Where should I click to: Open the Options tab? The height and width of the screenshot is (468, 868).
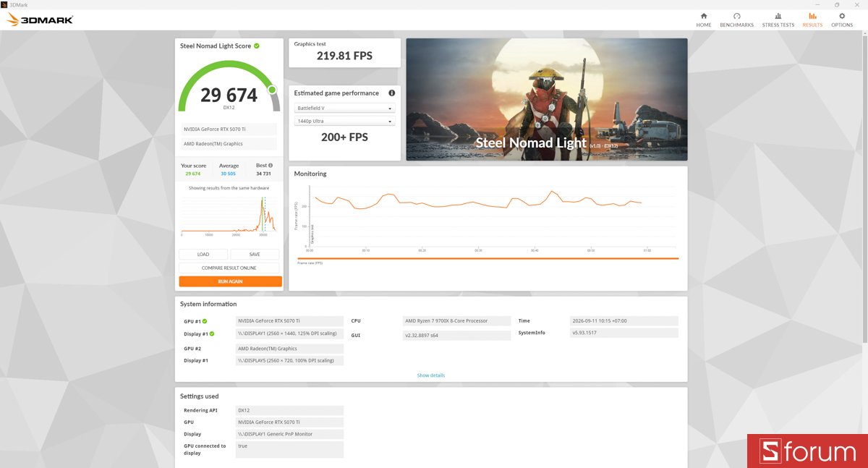[842, 20]
